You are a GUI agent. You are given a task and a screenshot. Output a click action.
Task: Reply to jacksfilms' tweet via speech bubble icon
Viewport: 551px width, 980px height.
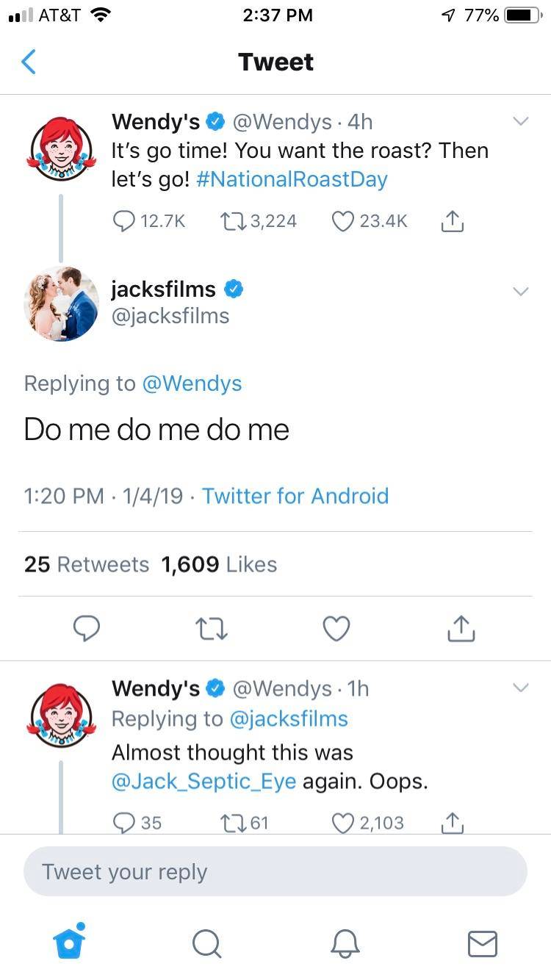click(x=87, y=628)
